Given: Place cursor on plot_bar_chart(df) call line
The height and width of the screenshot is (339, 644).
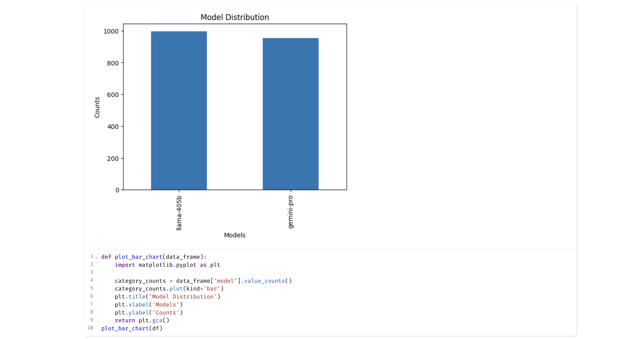Looking at the screenshot, I should [132, 328].
